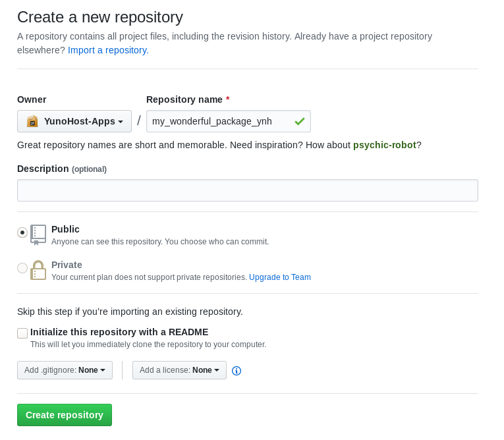This screenshot has height=440, width=504.
Task: Click the private repository lock icon
Action: pyautogui.click(x=38, y=270)
